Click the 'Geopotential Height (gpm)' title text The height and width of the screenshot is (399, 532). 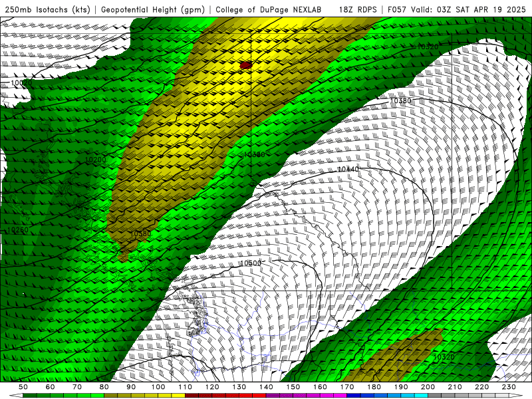coord(153,10)
